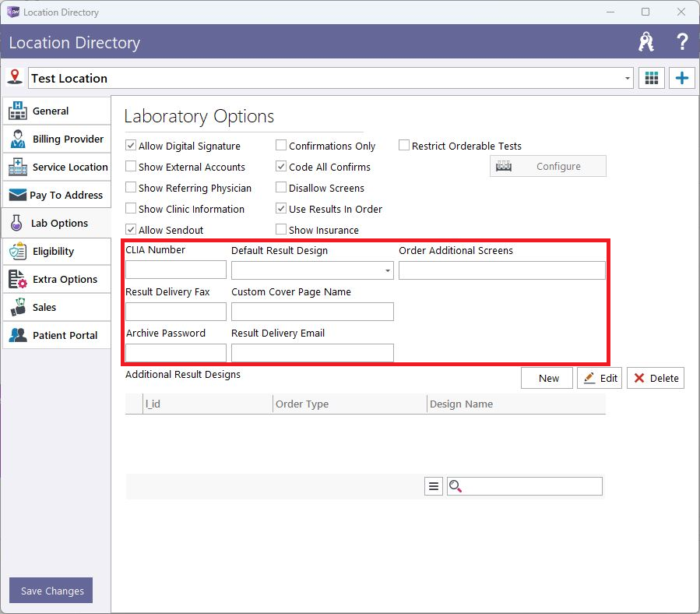Toggle Use Results In Order
Viewport: 700px width, 614px height.
(281, 208)
